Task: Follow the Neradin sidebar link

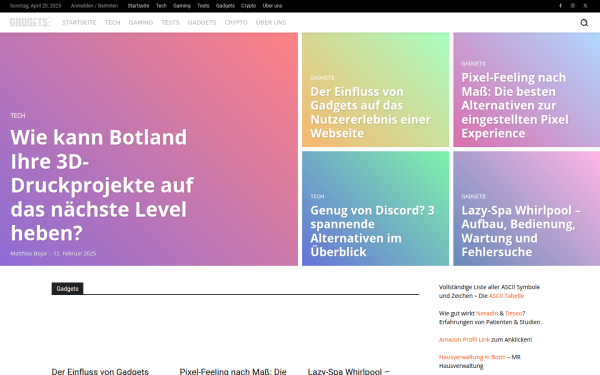Action: [x=487, y=313]
